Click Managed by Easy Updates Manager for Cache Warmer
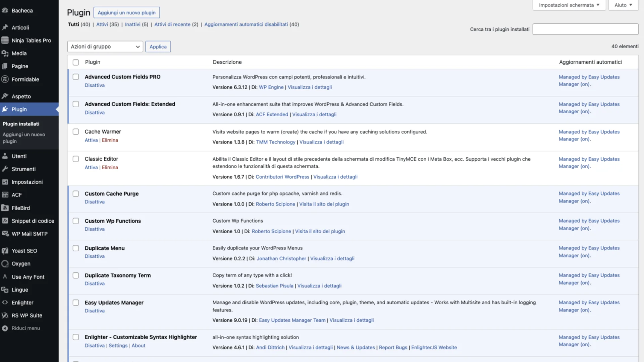644x362 pixels. coord(589,135)
